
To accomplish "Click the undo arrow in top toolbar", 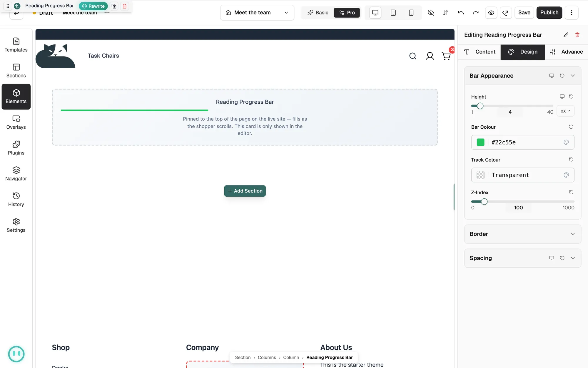I will pyautogui.click(x=461, y=13).
